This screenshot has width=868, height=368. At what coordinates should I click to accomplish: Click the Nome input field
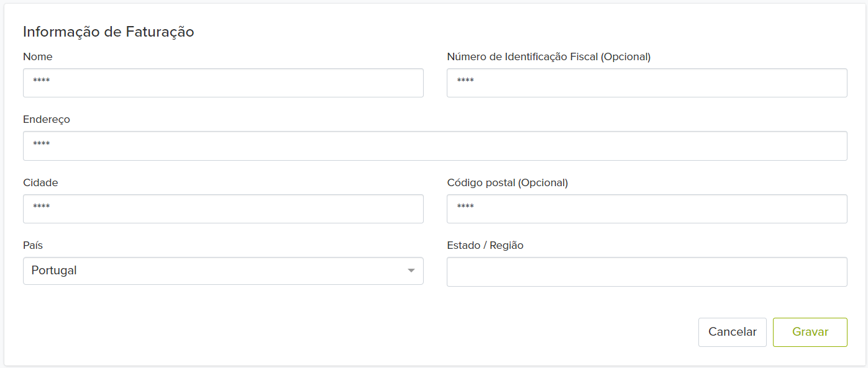223,83
